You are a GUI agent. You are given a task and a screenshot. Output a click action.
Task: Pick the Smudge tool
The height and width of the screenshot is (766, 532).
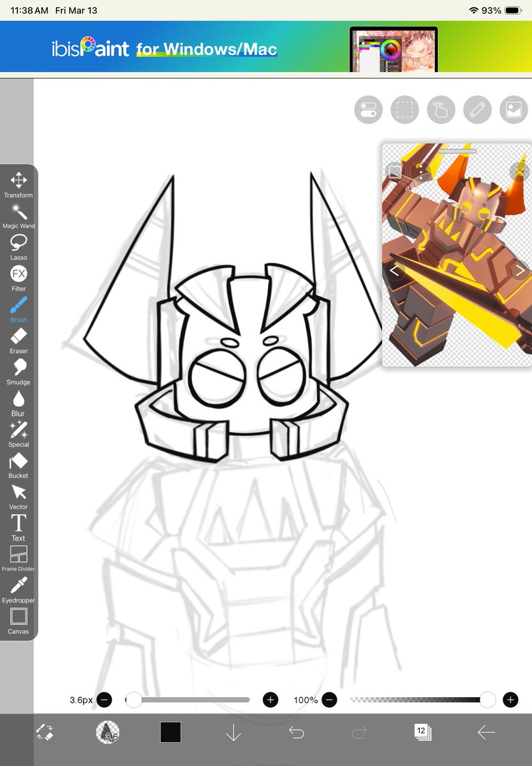tap(18, 372)
